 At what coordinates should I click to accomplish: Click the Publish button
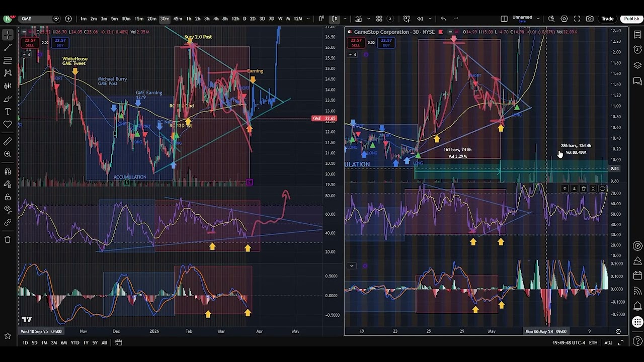pyautogui.click(x=631, y=19)
